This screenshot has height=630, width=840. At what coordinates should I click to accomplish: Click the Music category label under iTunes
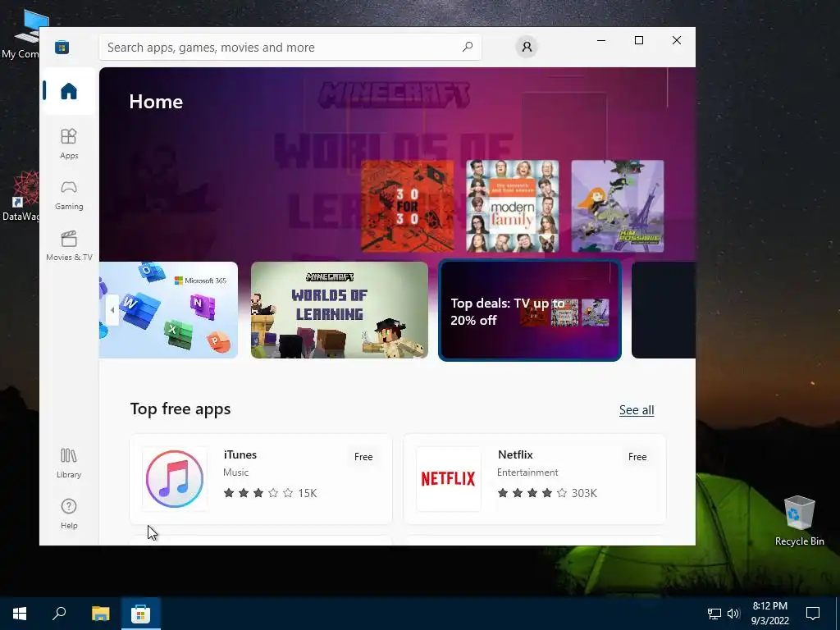point(235,472)
